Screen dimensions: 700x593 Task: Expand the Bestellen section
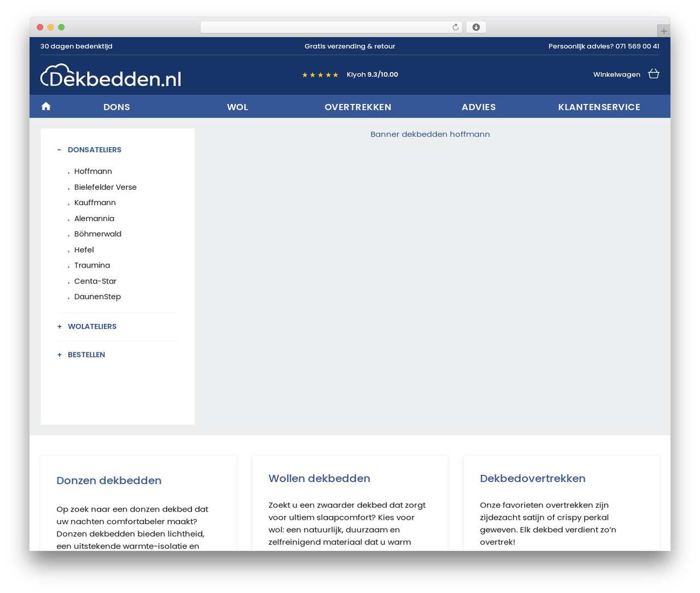tap(81, 355)
